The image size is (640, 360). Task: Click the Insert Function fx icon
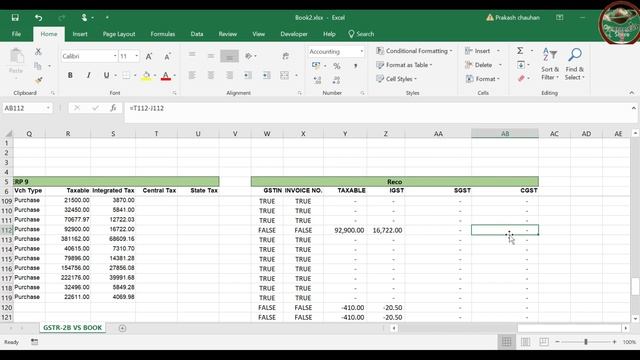coord(113,108)
